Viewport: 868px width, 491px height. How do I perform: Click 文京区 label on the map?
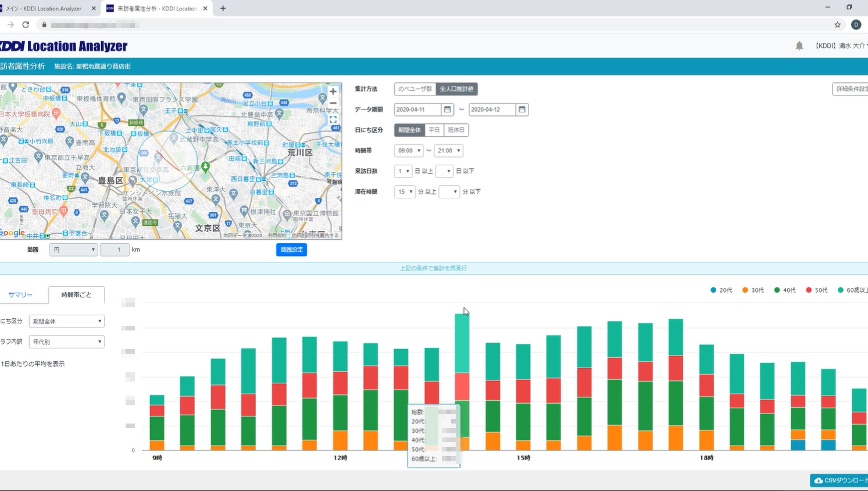(x=207, y=228)
